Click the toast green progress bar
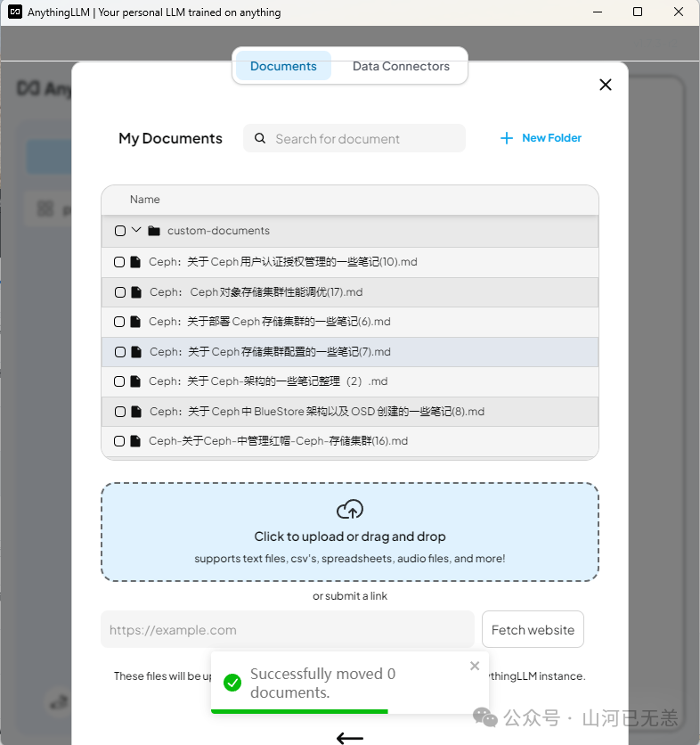This screenshot has height=745, width=700. coord(299,711)
